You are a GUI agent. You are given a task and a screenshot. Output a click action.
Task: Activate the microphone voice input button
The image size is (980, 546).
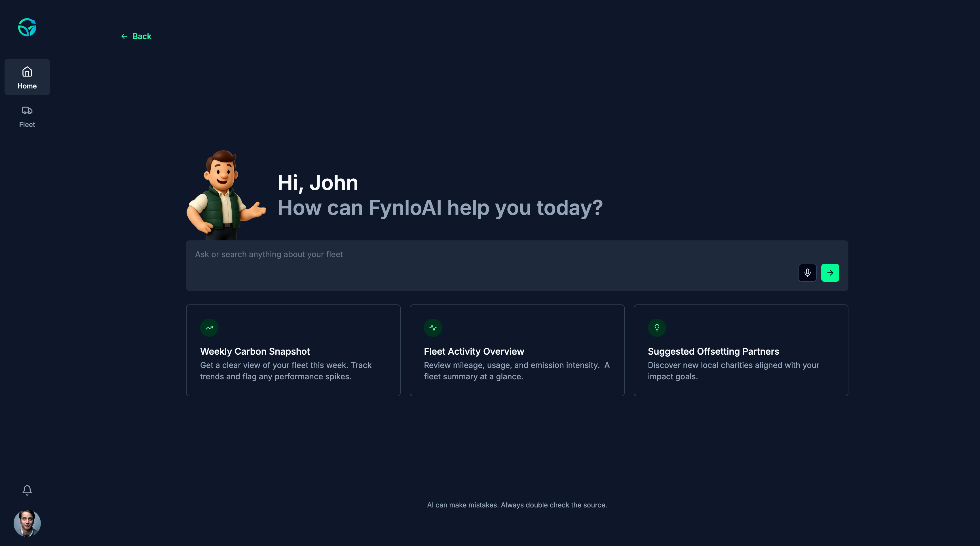pyautogui.click(x=807, y=273)
